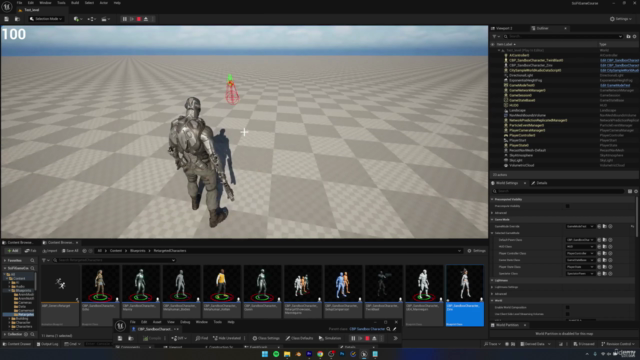The height and width of the screenshot is (360, 640).
Task: Open Spotify from the taskbar
Action: pyautogui.click(x=276, y=354)
